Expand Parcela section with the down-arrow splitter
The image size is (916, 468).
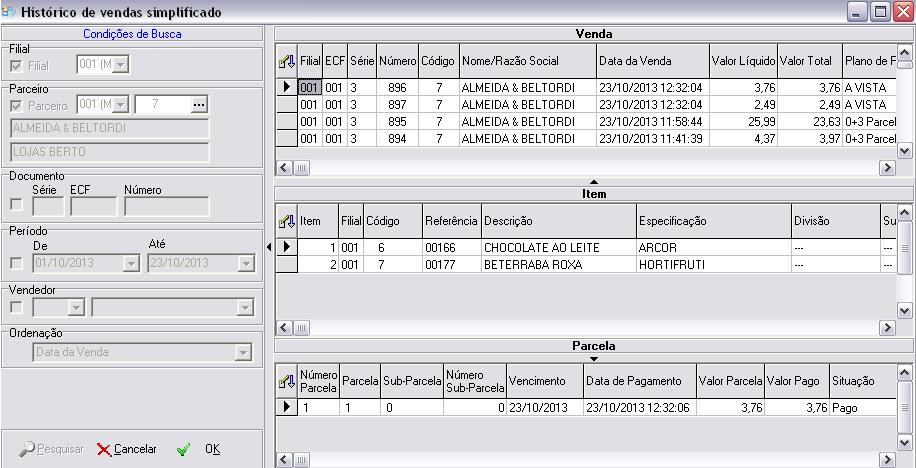coord(594,359)
